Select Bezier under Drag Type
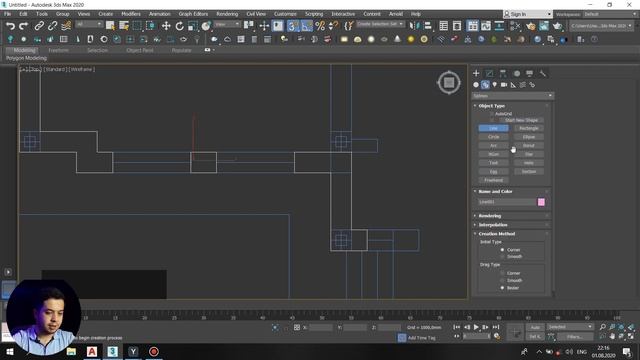640x360 pixels. 502,288
